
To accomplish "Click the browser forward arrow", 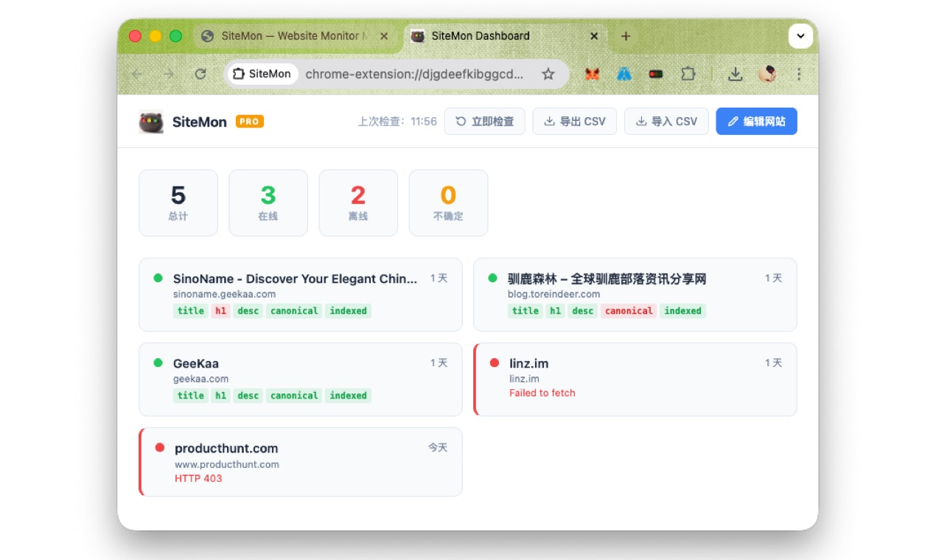I will click(x=169, y=74).
